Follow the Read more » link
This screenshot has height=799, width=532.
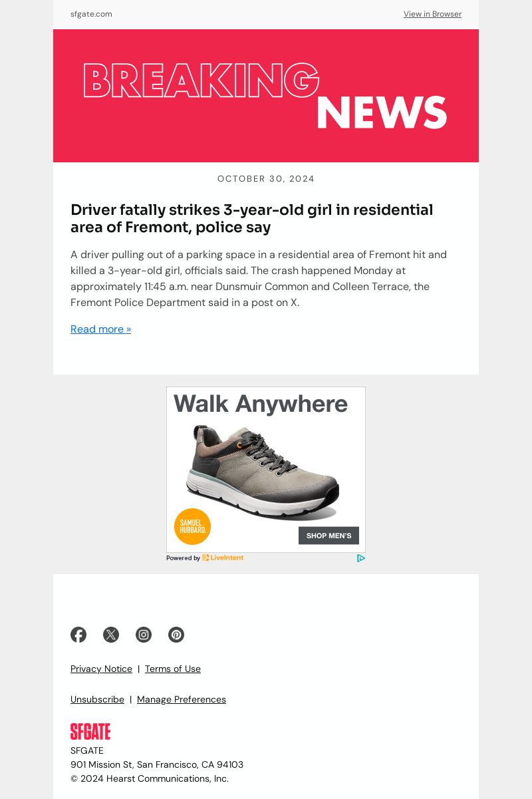[x=101, y=329]
